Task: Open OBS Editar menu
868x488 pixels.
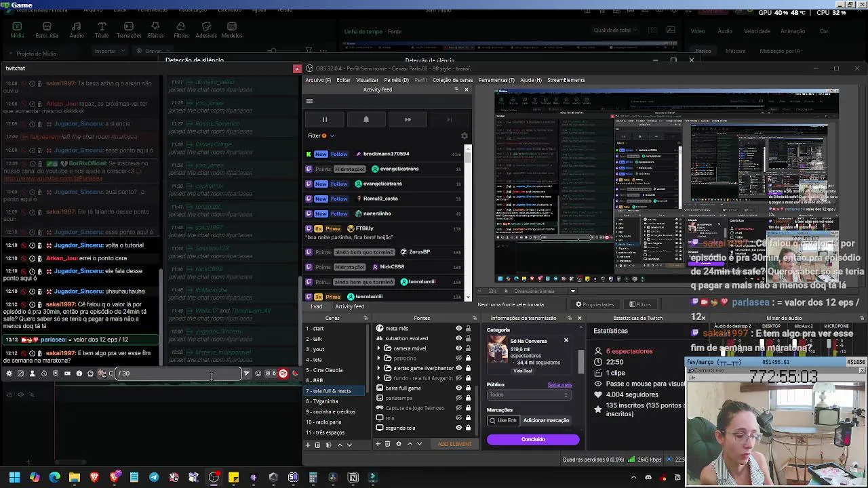Action: (344, 80)
